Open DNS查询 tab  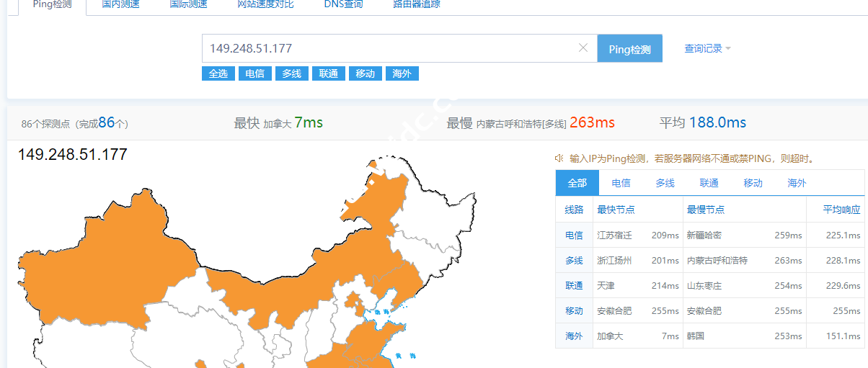coord(343,4)
